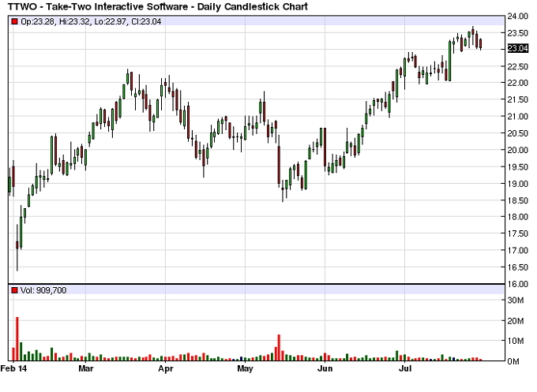Viewport: 537px width, 392px height.
Task: Select the Op:23.28, Hi:23.32, Lo:22.97, Cl:23.04 text
Action: click(91, 21)
